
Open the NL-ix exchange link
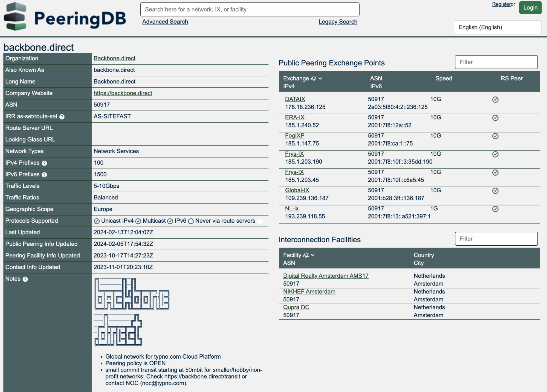click(x=291, y=208)
